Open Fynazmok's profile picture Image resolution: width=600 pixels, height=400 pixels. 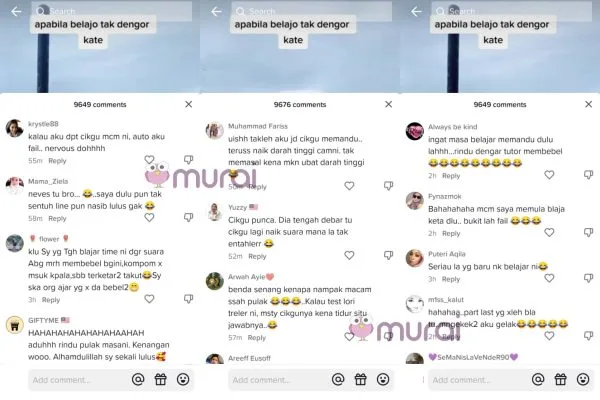tap(414, 201)
